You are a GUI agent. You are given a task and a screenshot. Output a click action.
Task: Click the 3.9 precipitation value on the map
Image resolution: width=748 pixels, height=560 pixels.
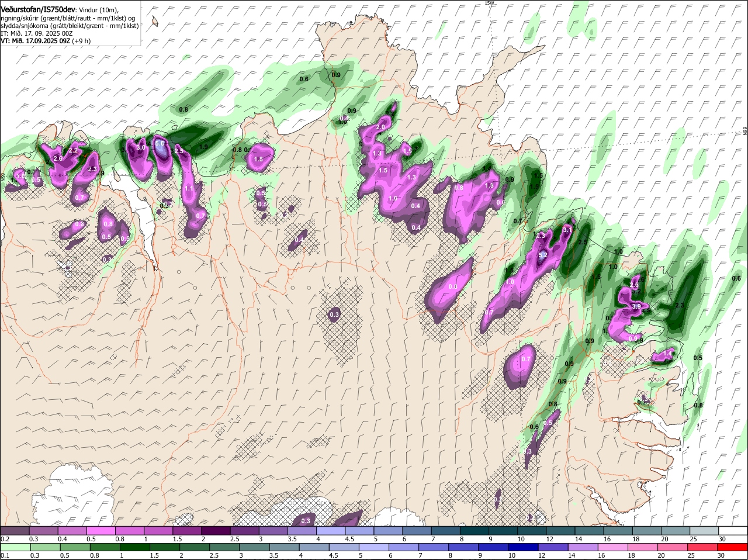click(636, 306)
